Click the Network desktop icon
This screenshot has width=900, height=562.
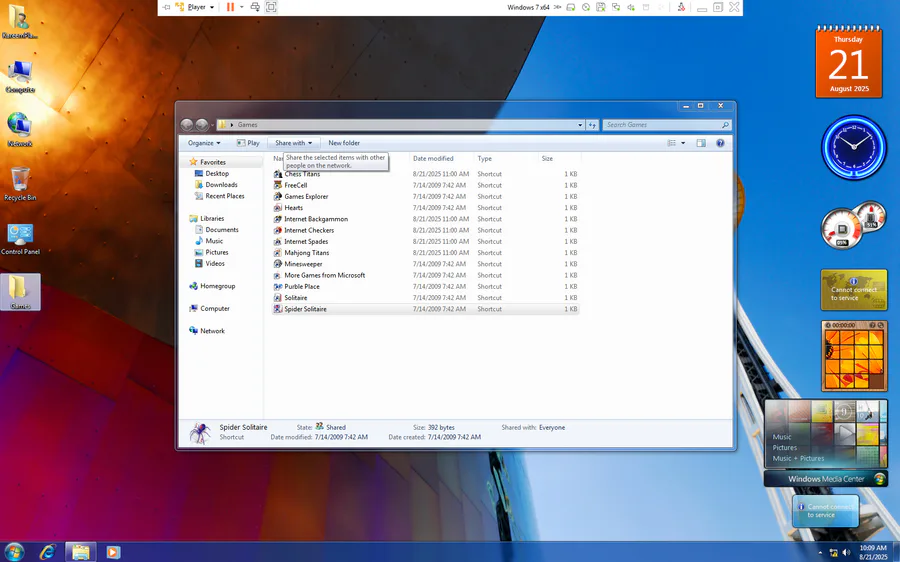20,130
